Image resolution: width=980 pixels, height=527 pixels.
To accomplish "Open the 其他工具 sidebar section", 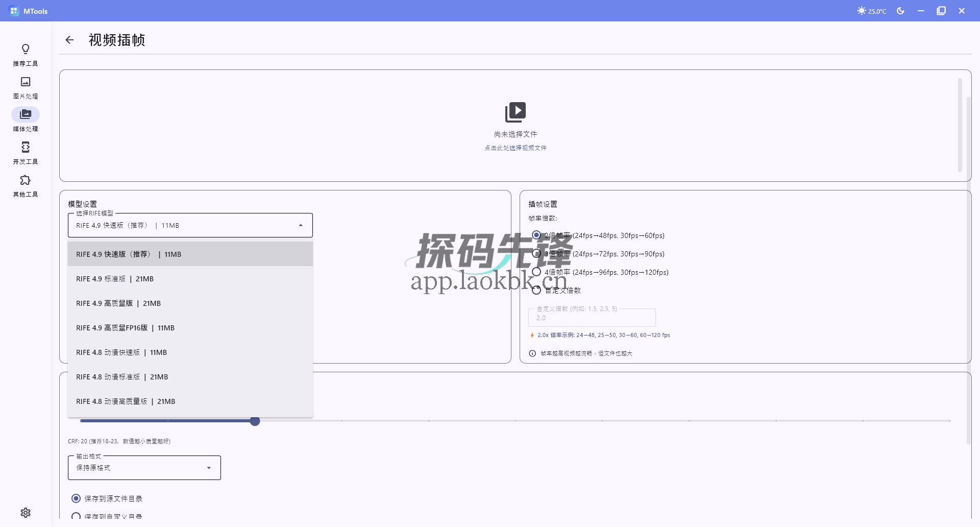I will point(26,185).
